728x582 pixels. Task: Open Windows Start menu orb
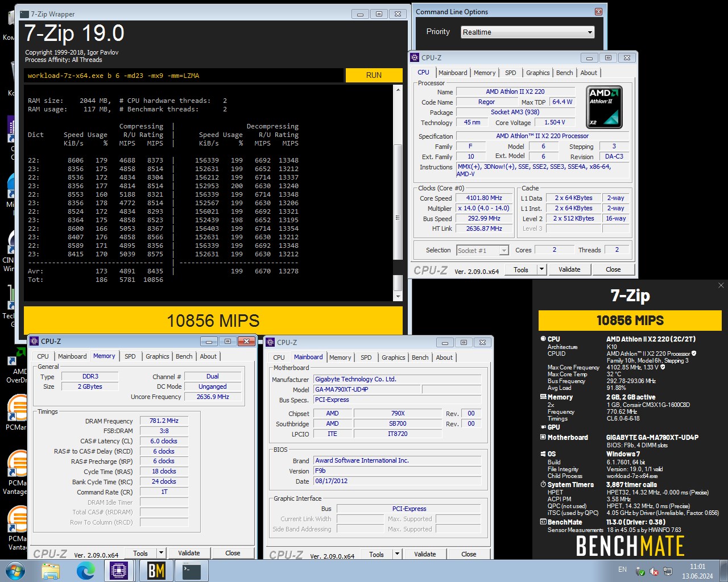(x=14, y=571)
